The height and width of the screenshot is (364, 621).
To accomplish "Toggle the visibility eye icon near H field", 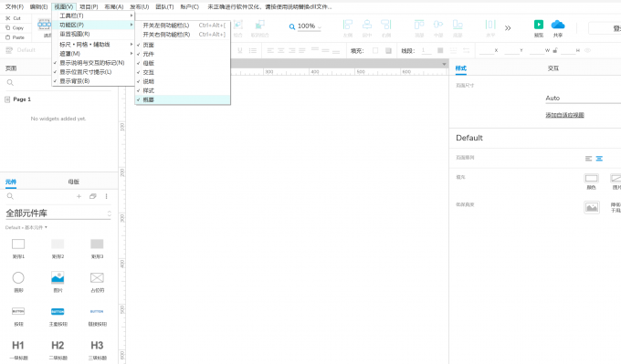I will pos(588,50).
